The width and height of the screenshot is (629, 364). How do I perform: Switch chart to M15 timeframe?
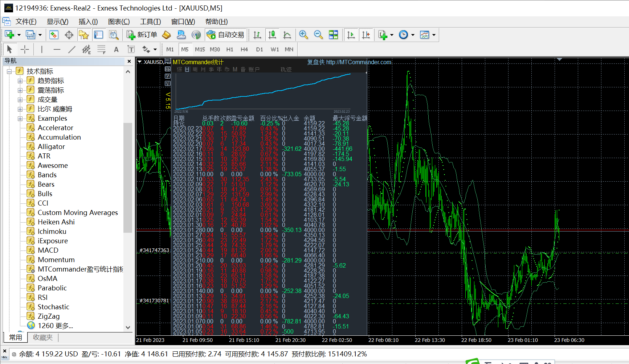pyautogui.click(x=200, y=49)
